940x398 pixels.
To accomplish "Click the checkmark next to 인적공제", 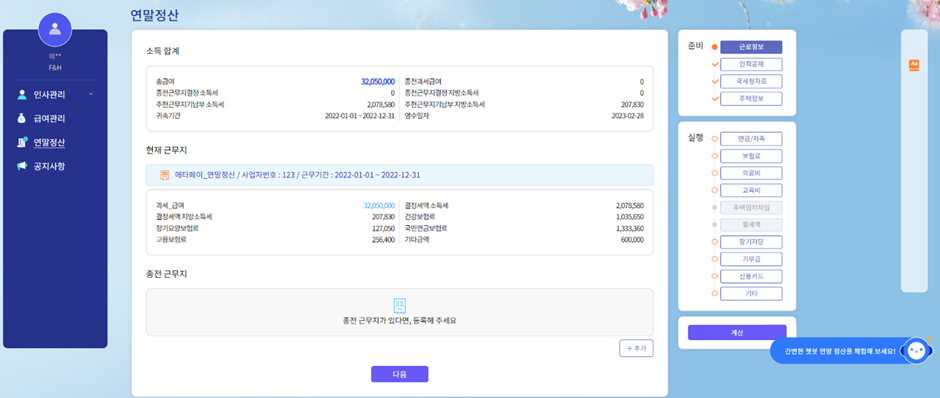I will pos(714,64).
